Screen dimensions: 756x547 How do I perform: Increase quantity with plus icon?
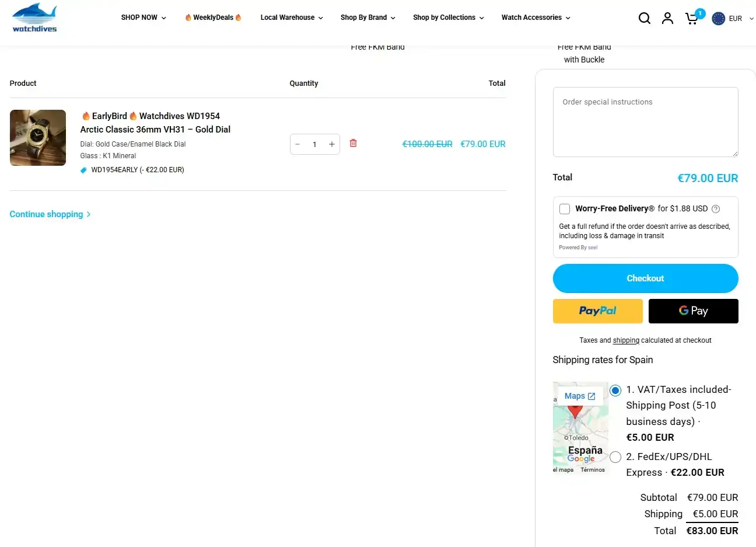[331, 144]
